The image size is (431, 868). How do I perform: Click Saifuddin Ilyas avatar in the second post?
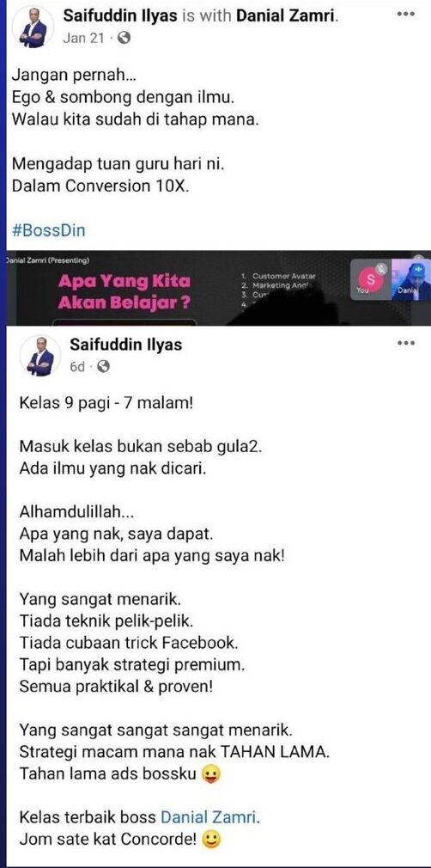[x=41, y=356]
